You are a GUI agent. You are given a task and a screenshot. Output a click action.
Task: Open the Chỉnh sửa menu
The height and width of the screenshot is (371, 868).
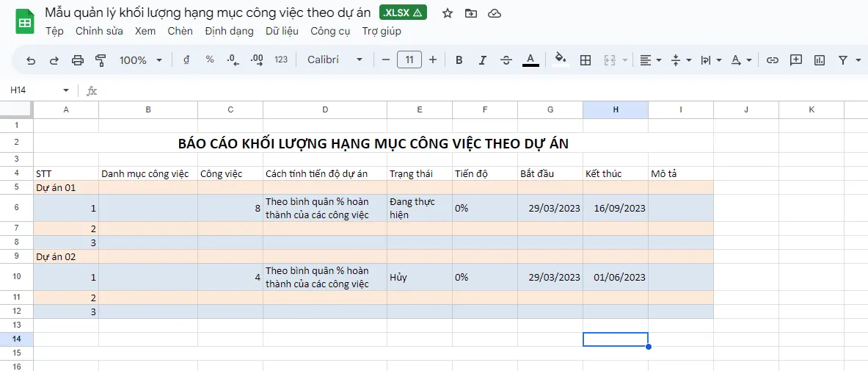tap(100, 31)
